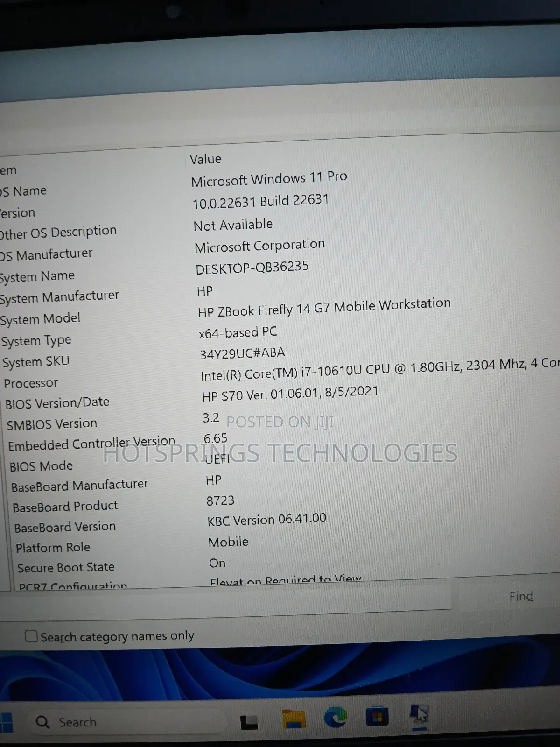Click the 34Y29UC#ABA SKU value
Image resolution: width=560 pixels, height=747 pixels.
[x=243, y=353]
